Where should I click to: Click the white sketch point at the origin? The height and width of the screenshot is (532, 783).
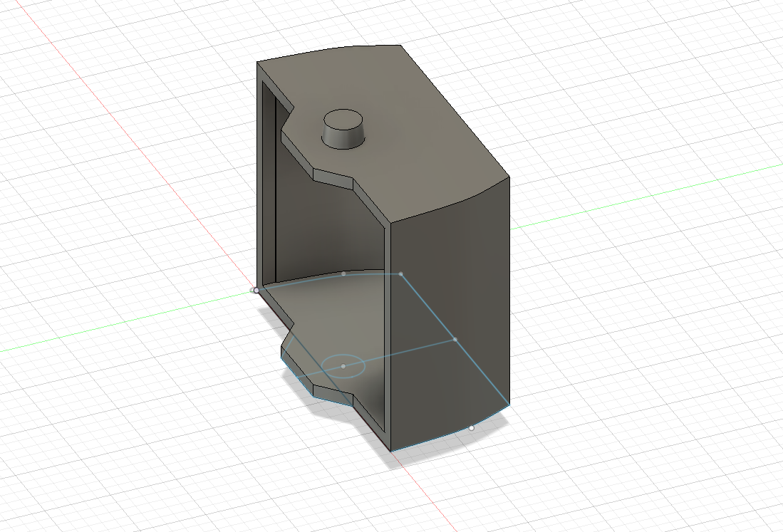[256, 290]
